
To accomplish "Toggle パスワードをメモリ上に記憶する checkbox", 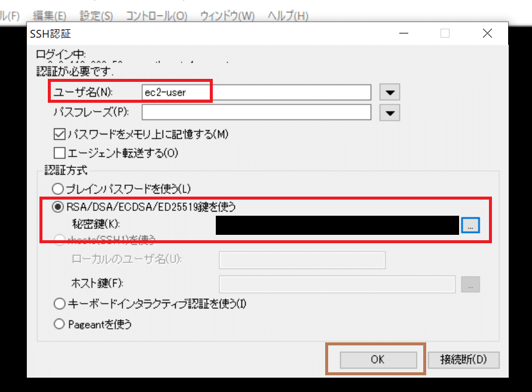I will [x=59, y=134].
